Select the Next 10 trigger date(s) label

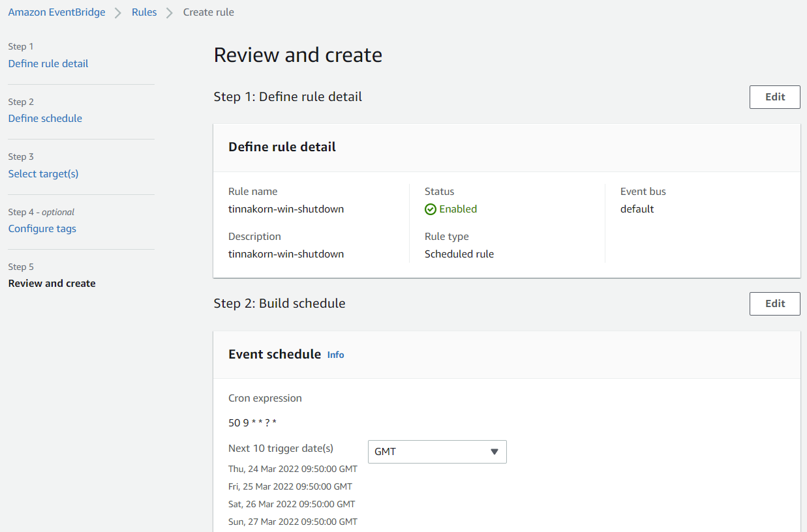281,449
